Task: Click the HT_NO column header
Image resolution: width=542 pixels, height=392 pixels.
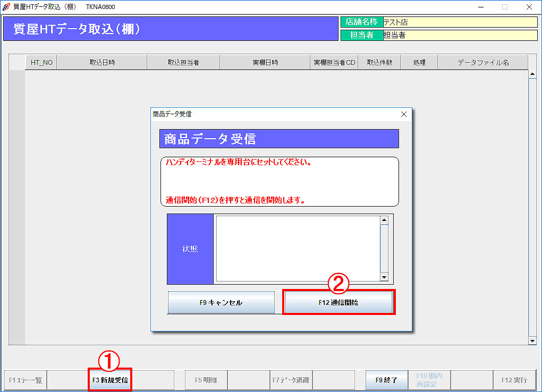Action: coord(41,63)
